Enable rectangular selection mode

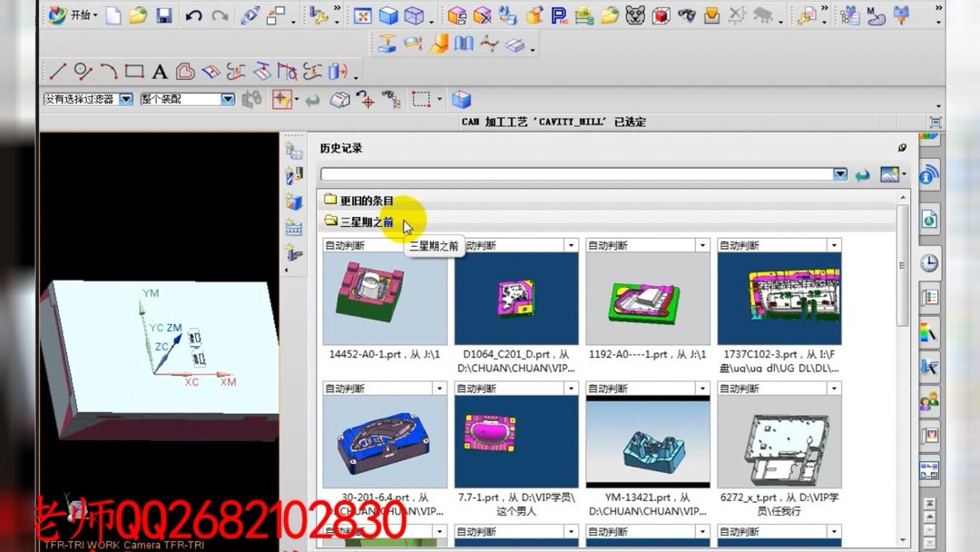423,99
